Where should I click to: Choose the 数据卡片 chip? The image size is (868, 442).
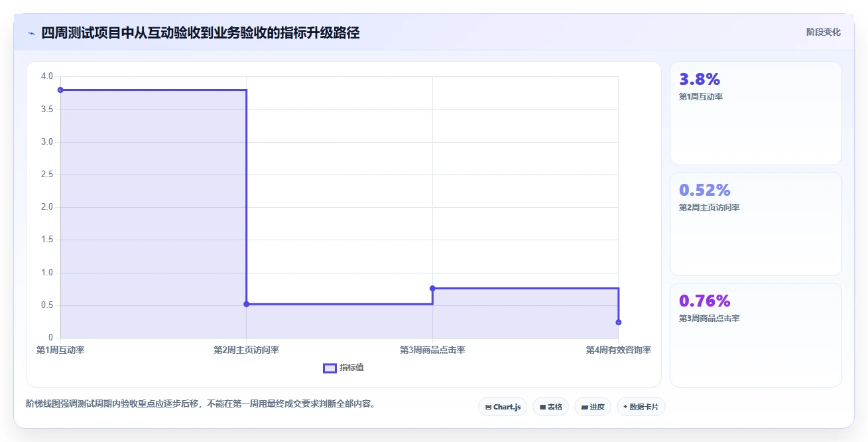click(x=641, y=407)
